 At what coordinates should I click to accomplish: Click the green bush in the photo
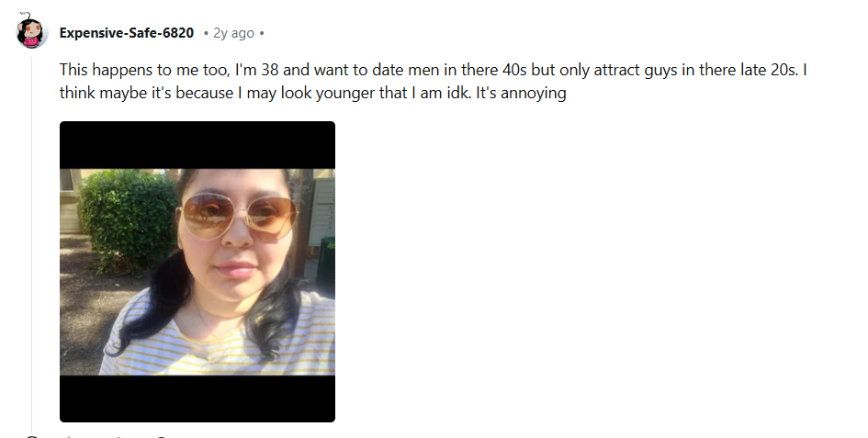coord(129,219)
